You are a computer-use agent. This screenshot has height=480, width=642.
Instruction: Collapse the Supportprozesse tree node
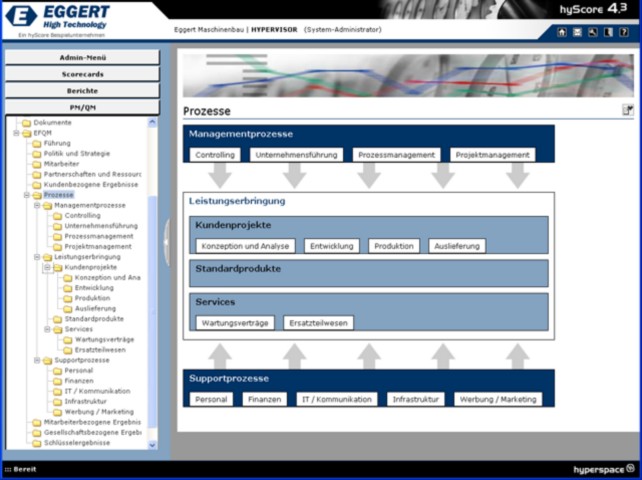(36, 360)
